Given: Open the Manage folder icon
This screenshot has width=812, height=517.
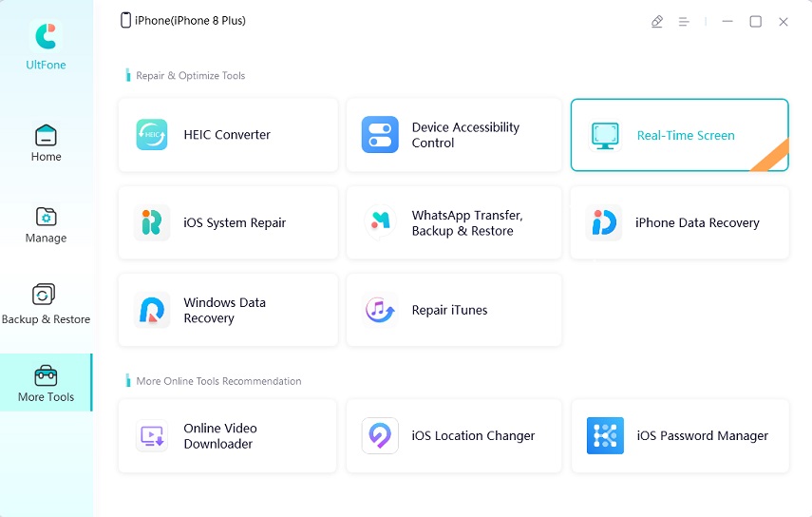Looking at the screenshot, I should coord(47,217).
